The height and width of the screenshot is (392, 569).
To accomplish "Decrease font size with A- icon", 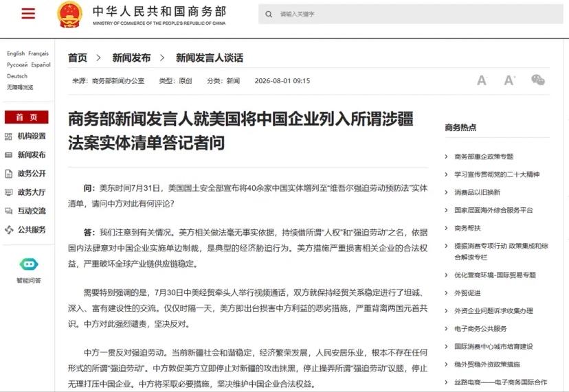I will [482, 80].
